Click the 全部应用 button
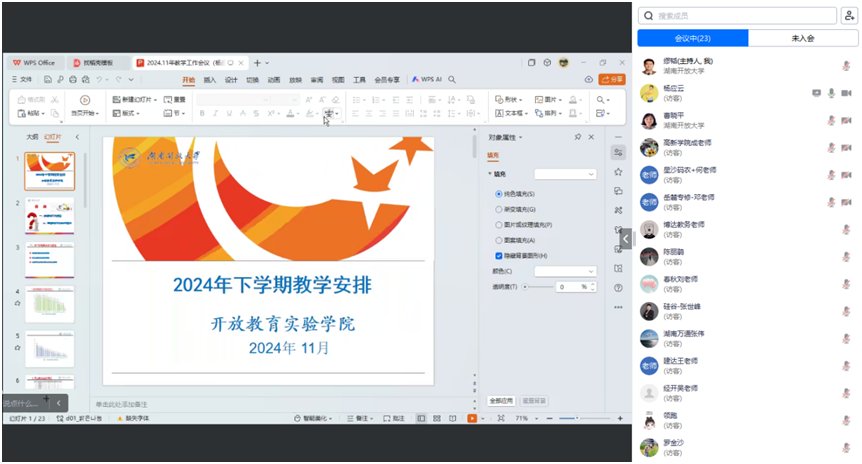This screenshot has width=862, height=464. coord(501,400)
